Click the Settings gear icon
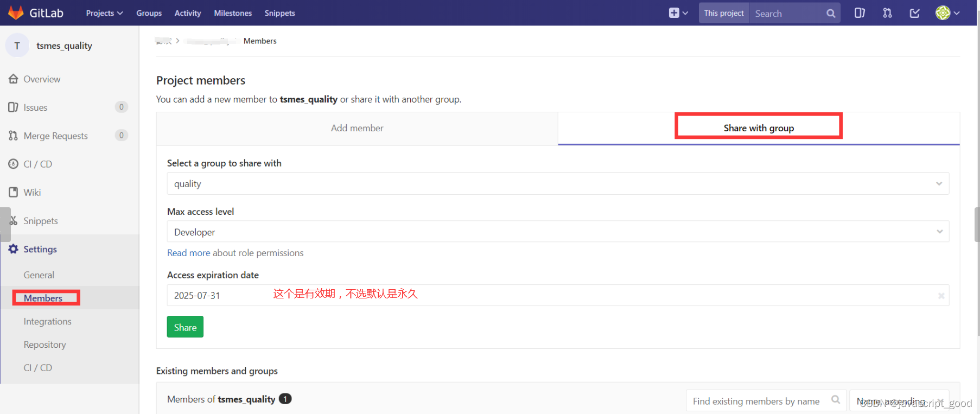 14,249
